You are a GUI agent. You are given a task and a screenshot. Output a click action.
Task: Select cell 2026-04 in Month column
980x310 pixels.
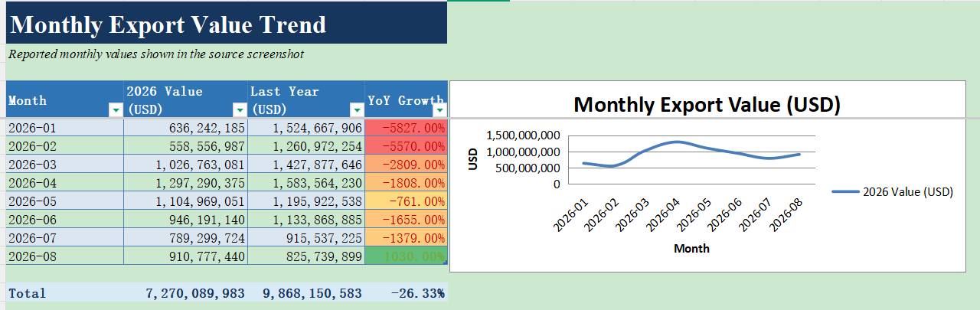[x=65, y=183]
